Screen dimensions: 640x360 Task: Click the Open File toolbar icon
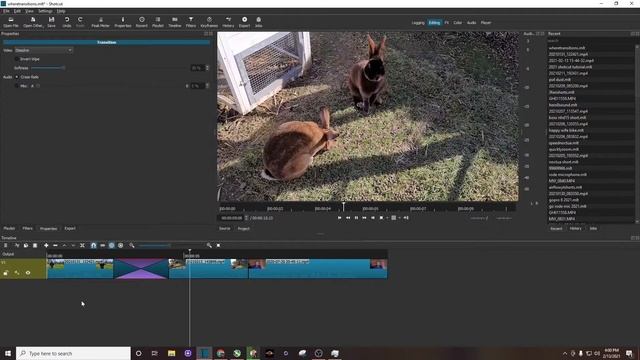11,22
